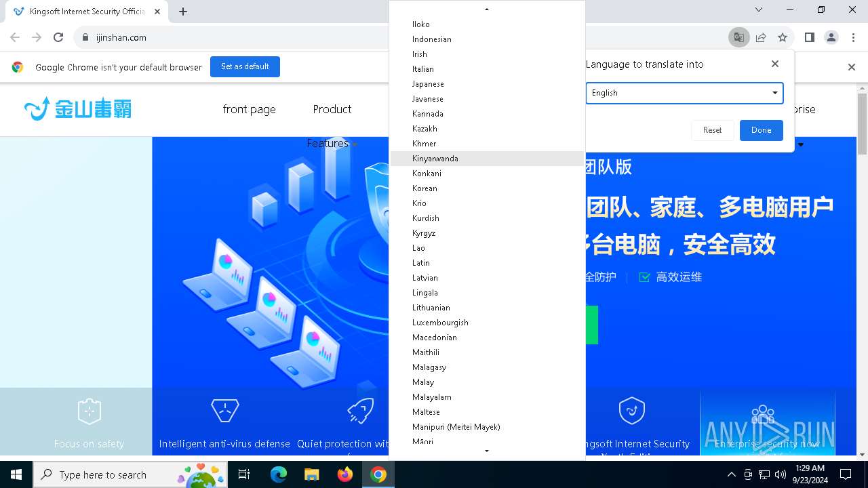Image resolution: width=868 pixels, height=488 pixels.
Task: Click the Kingsoft logo on the website
Action: pos(77,108)
